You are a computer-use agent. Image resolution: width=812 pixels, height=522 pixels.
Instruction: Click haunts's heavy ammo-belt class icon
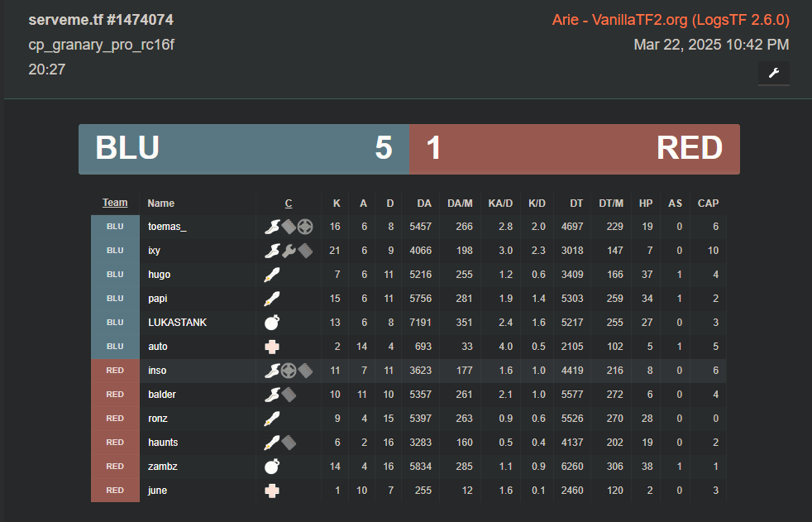(x=289, y=443)
